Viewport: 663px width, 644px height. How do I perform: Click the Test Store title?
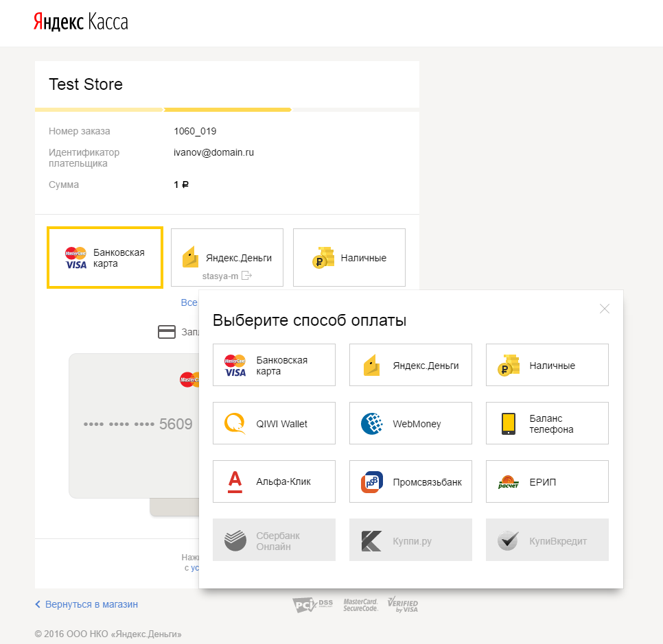(x=86, y=84)
